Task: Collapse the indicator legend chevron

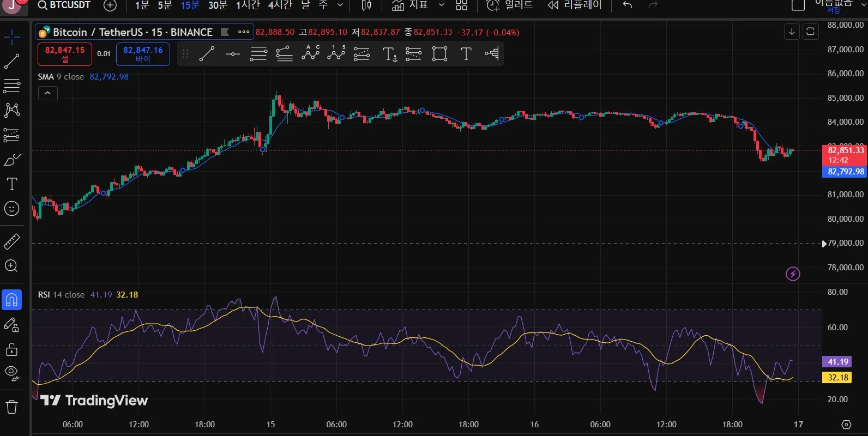Action: [x=48, y=93]
